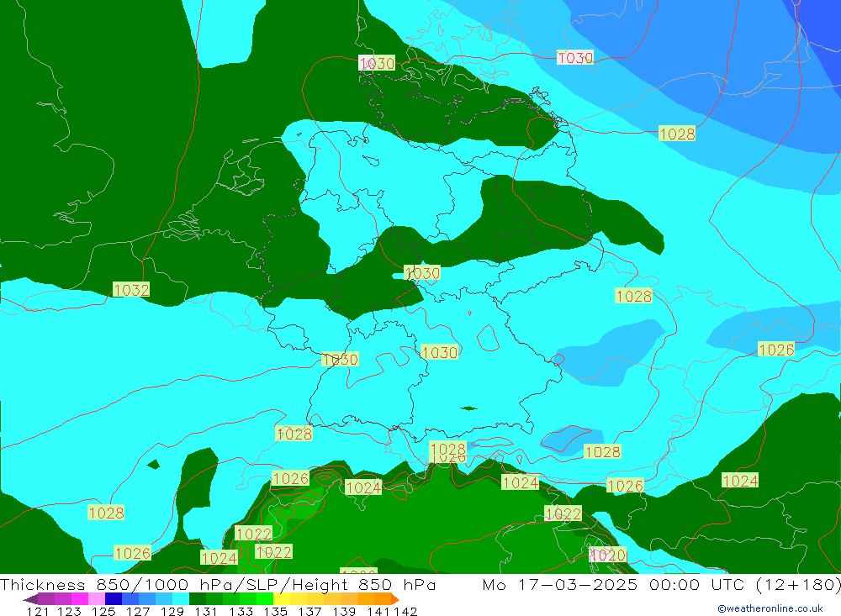Open the weatheronline.co.uk copyright link

coord(770,608)
